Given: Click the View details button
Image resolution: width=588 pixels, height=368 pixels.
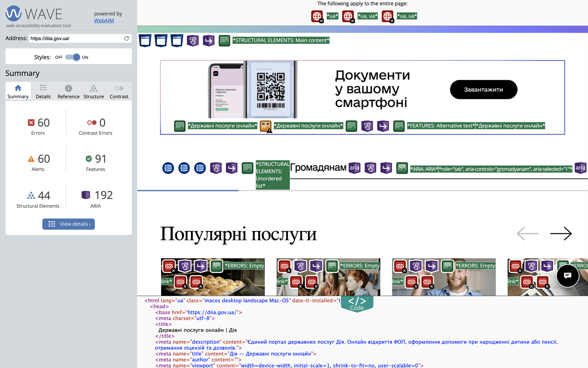Looking at the screenshot, I should pyautogui.click(x=69, y=224).
